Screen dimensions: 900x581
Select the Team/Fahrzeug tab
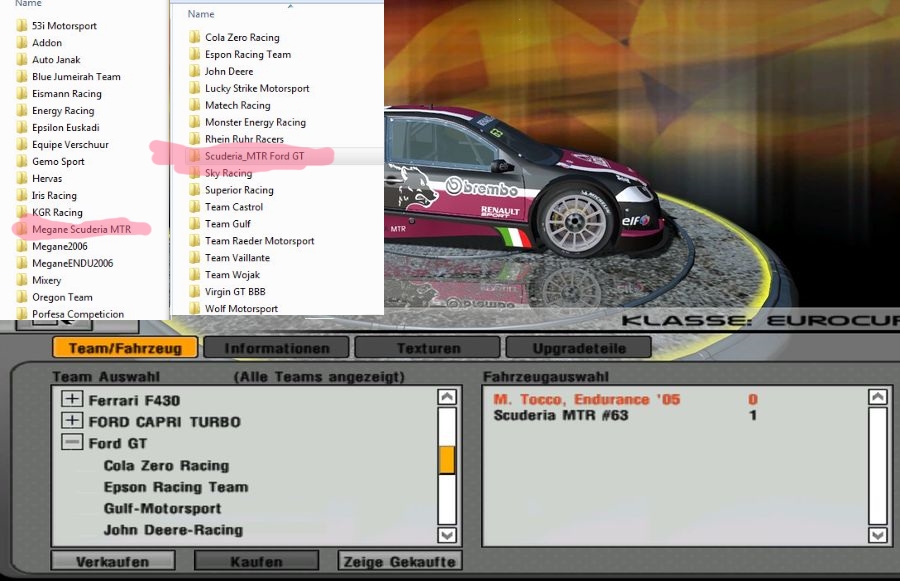tap(124, 348)
